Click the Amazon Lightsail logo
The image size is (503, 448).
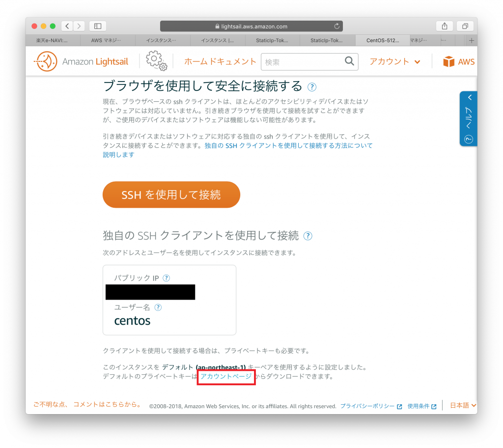click(x=81, y=61)
